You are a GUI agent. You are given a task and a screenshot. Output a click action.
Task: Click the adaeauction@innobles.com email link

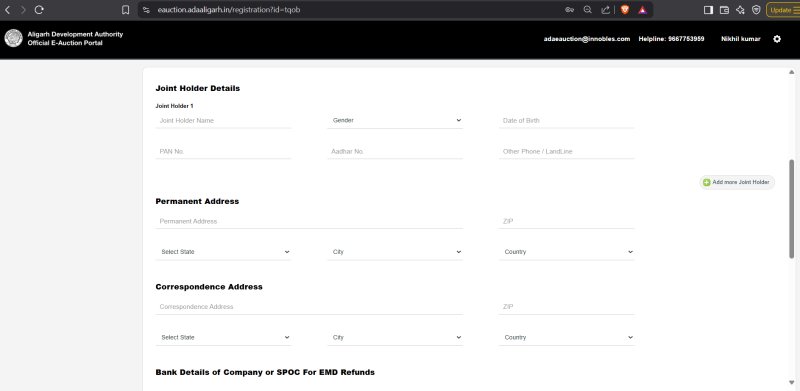tap(587, 39)
